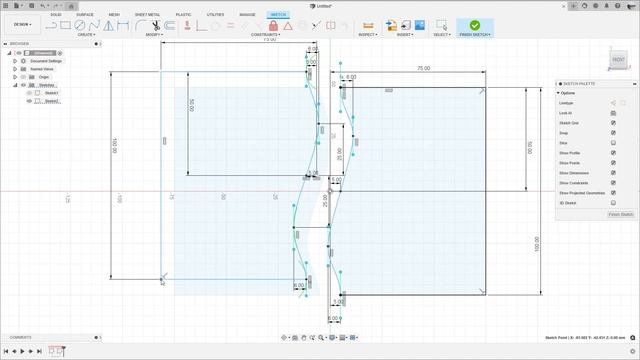Expand the Named Views tree node

pos(15,69)
